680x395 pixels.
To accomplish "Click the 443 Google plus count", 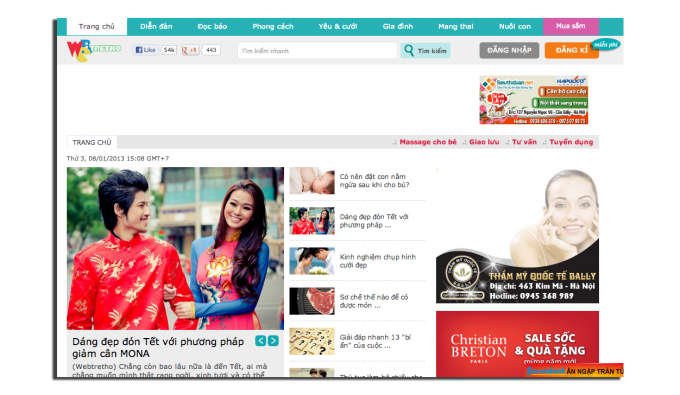I will pos(211,50).
